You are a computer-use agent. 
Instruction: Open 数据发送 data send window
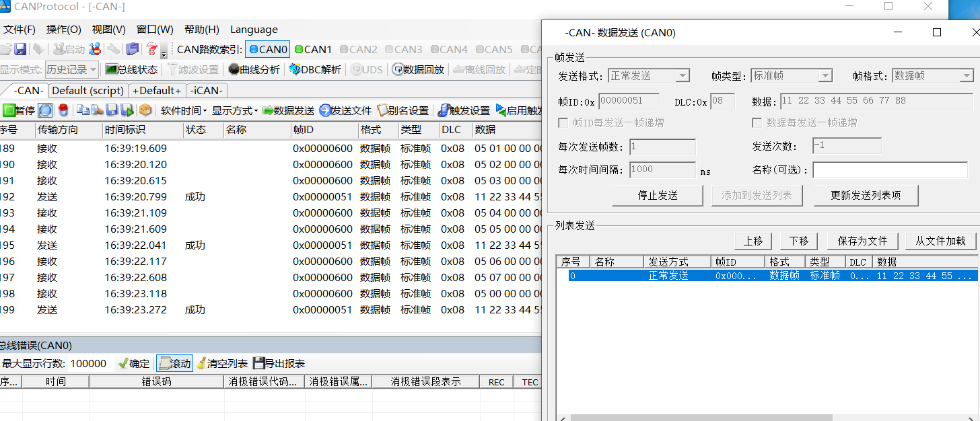[288, 110]
